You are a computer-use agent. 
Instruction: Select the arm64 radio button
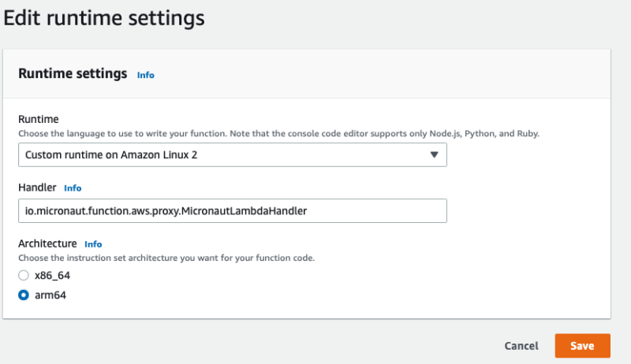pyautogui.click(x=24, y=295)
